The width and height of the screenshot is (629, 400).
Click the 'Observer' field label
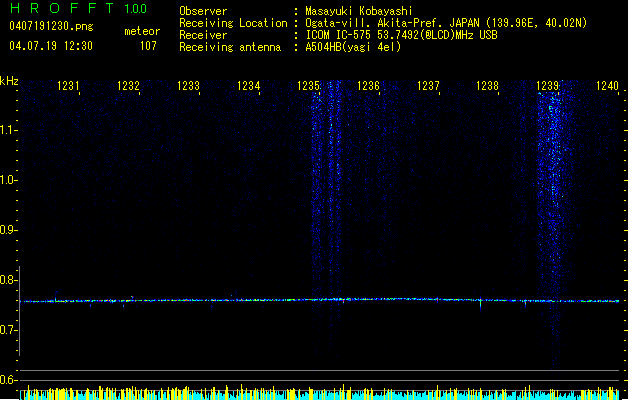pos(203,11)
